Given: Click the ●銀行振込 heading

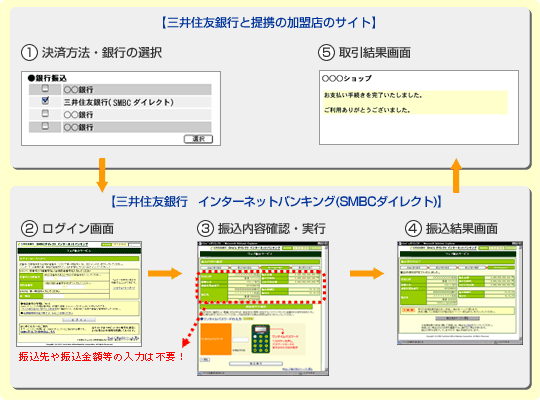Looking at the screenshot, I should tap(47, 78).
